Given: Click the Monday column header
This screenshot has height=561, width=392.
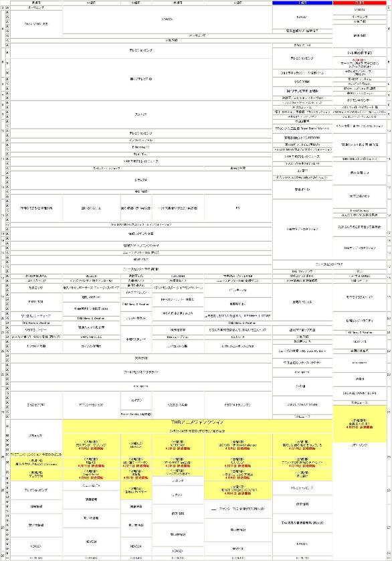Looking at the screenshot, I should coord(36,3).
